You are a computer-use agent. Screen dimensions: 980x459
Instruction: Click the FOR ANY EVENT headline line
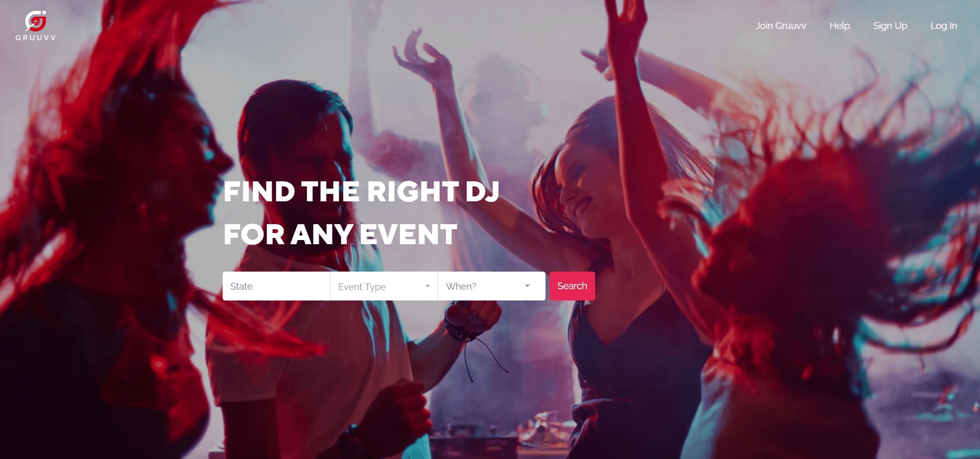click(340, 234)
